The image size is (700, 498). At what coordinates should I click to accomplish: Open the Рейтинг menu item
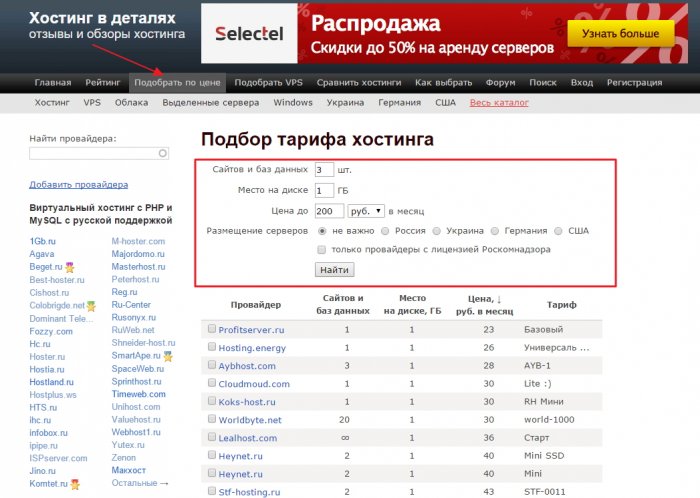[x=103, y=83]
